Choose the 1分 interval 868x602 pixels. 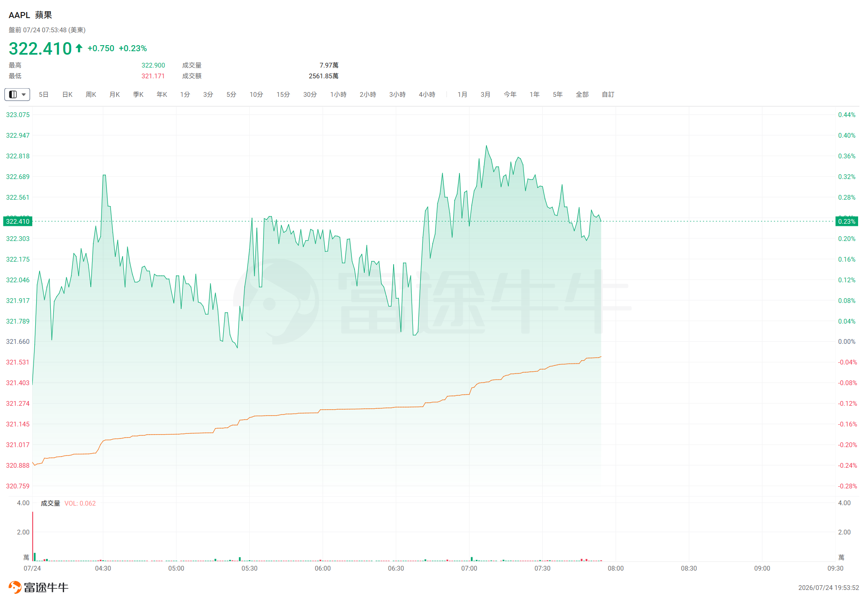pyautogui.click(x=185, y=94)
